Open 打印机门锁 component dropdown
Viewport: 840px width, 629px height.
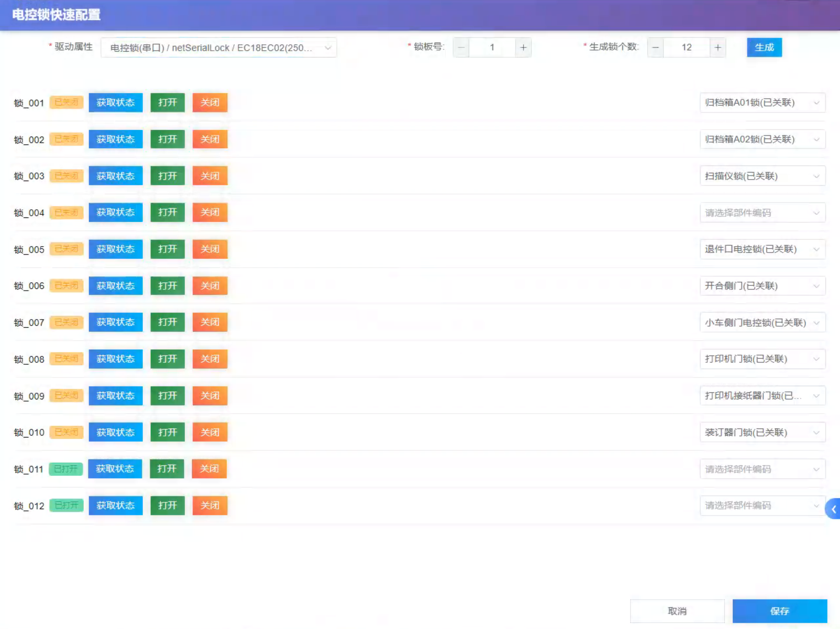763,359
